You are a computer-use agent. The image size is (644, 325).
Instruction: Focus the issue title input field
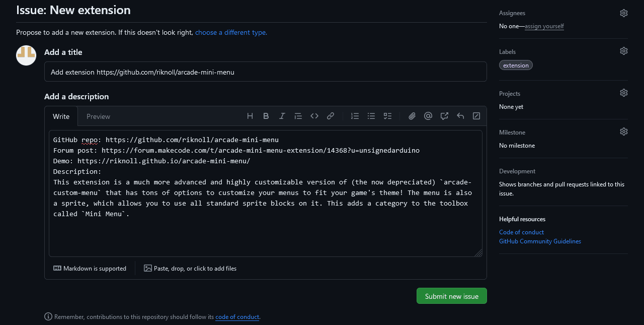pyautogui.click(x=266, y=72)
